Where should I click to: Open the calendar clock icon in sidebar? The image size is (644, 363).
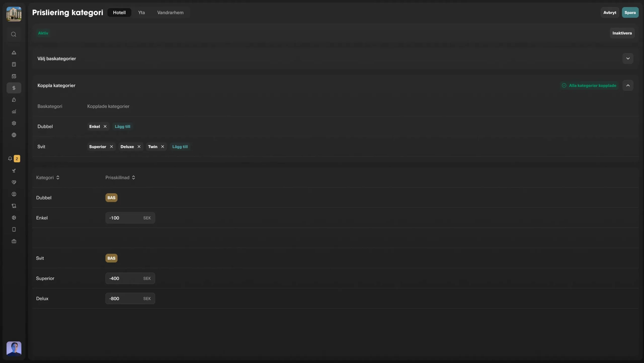pyautogui.click(x=14, y=76)
